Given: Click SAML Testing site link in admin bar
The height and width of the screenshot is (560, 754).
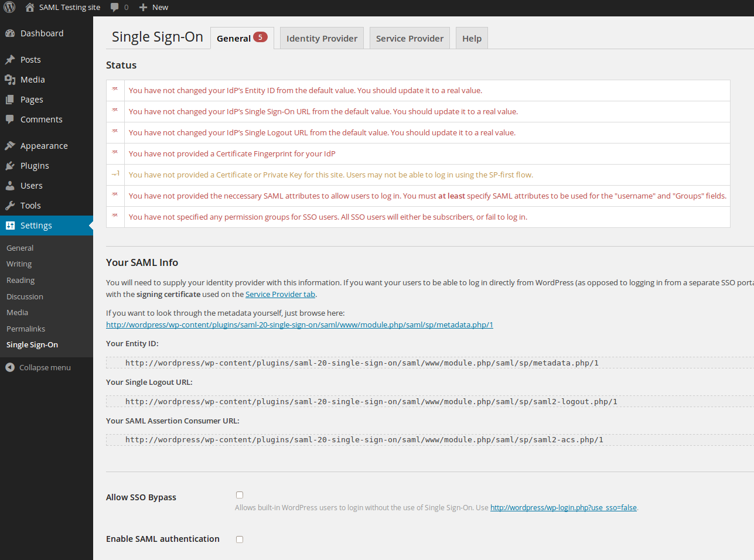Looking at the screenshot, I should click(x=70, y=7).
